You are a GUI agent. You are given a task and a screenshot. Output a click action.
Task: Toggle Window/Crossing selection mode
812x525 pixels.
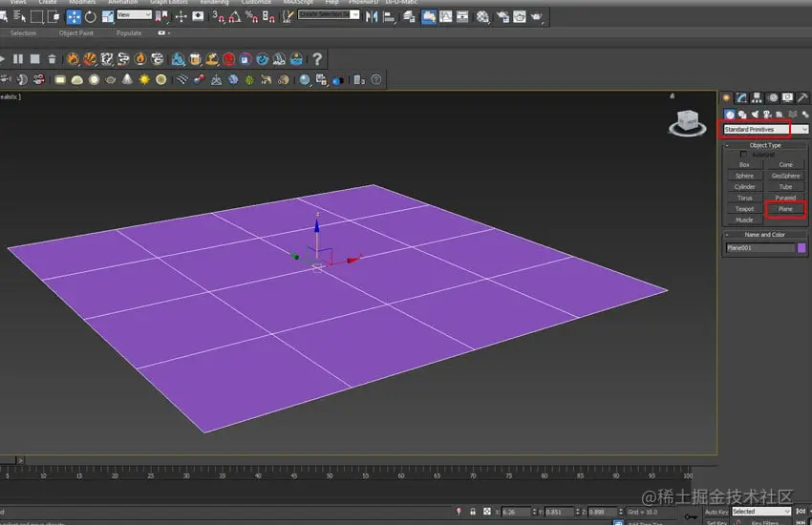tap(53, 16)
